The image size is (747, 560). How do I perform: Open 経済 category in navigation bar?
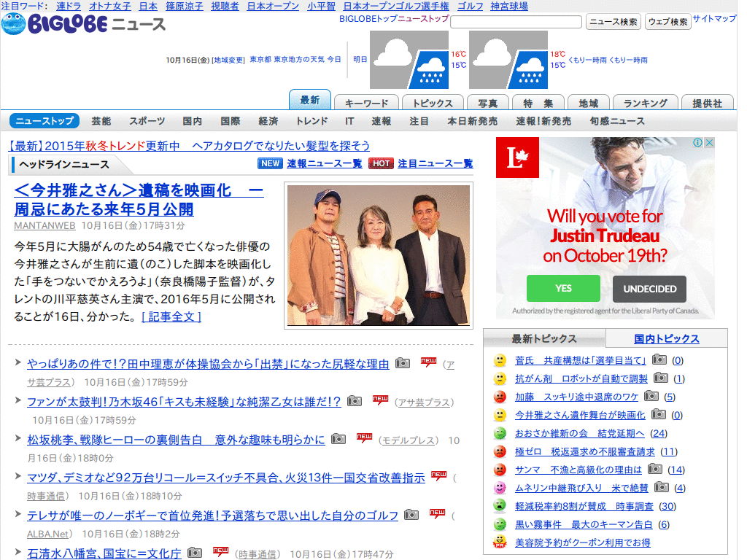[x=268, y=121]
